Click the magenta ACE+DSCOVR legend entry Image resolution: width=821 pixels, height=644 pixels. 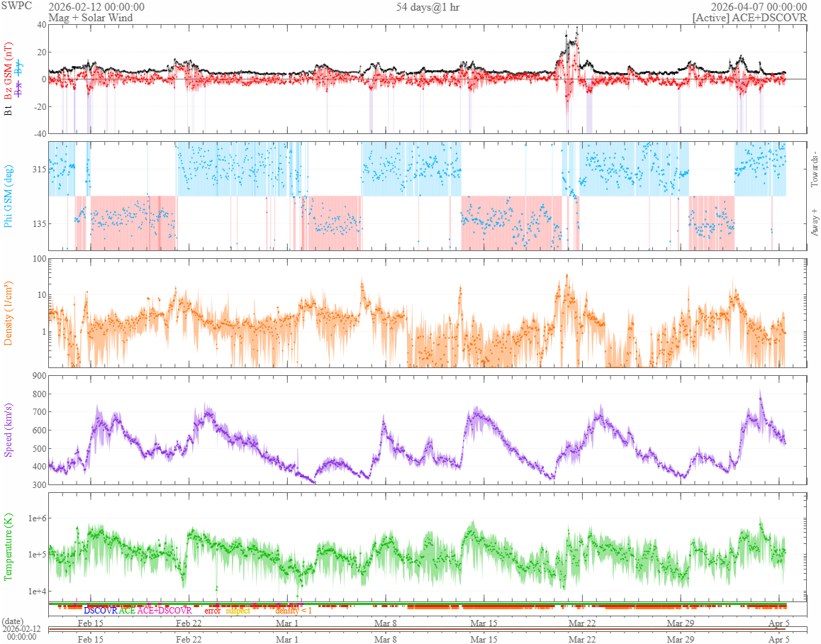coord(164,610)
